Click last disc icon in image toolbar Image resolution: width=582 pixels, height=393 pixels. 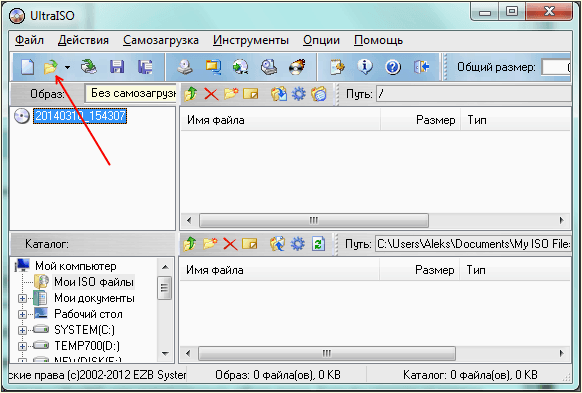click(318, 94)
